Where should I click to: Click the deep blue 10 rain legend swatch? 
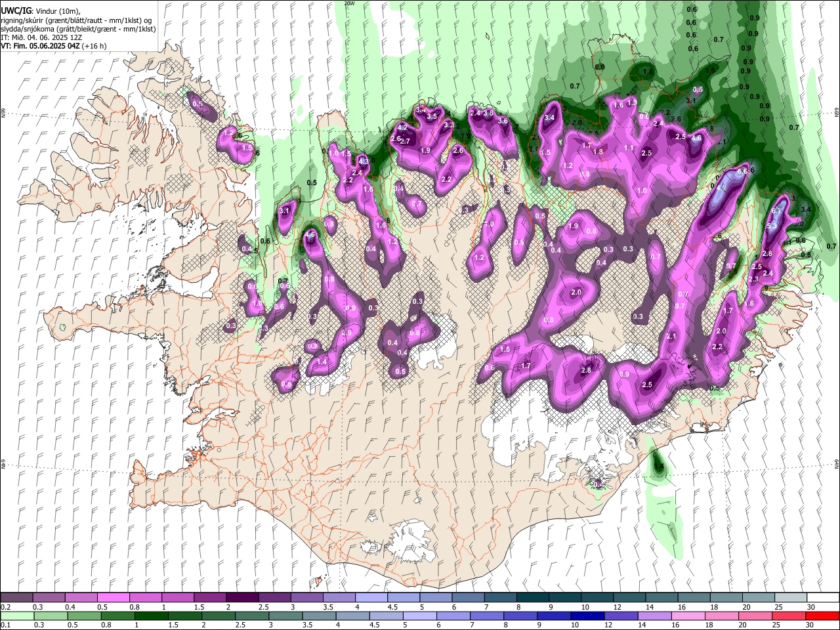587,616
